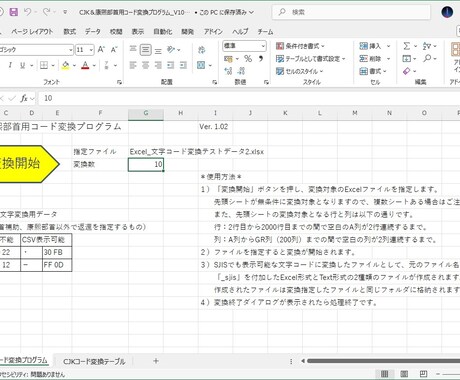Image resolution: width=460 pixels, height=380 pixels.
Task: Open the データ ribbon tab
Action: (92, 32)
